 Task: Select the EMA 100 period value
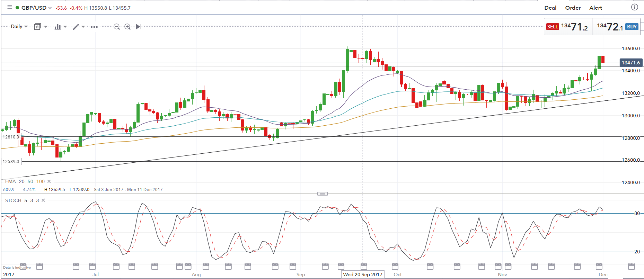click(41, 181)
